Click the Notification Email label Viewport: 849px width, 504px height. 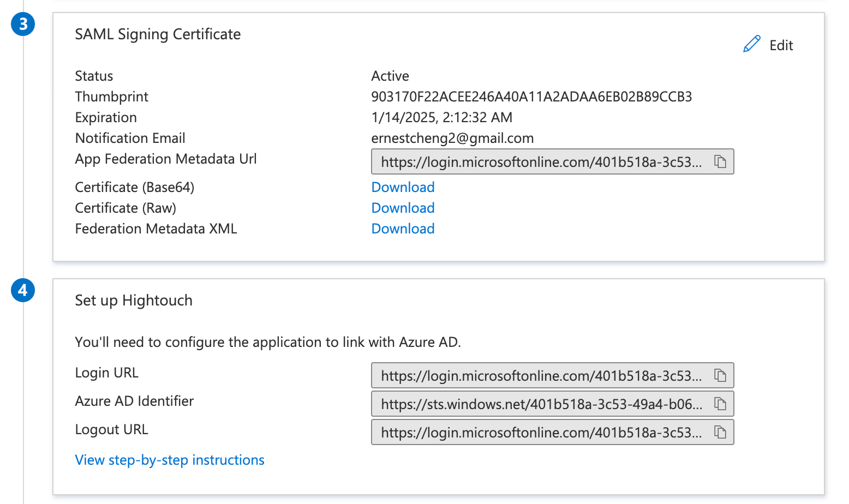(130, 138)
